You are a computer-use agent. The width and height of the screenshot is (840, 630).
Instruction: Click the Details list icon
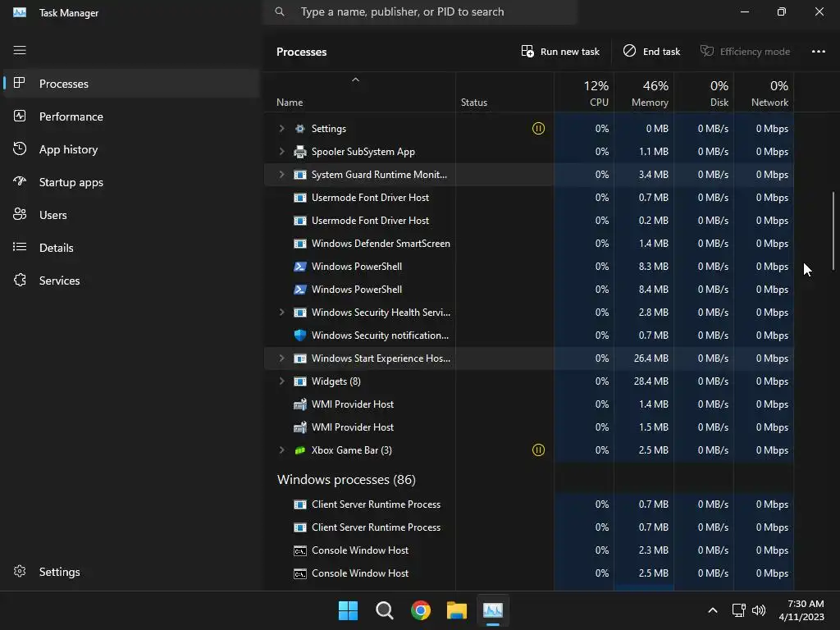[20, 247]
